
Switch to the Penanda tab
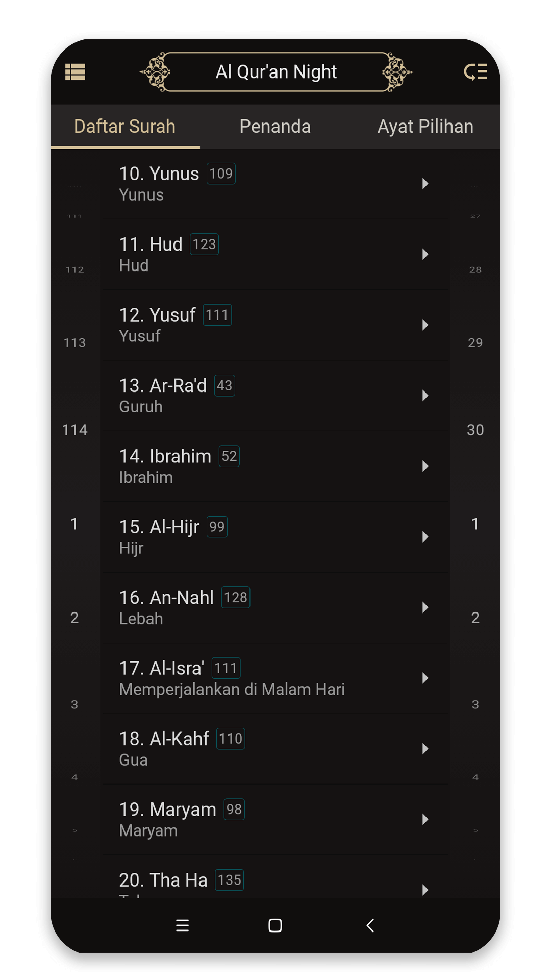point(275,127)
